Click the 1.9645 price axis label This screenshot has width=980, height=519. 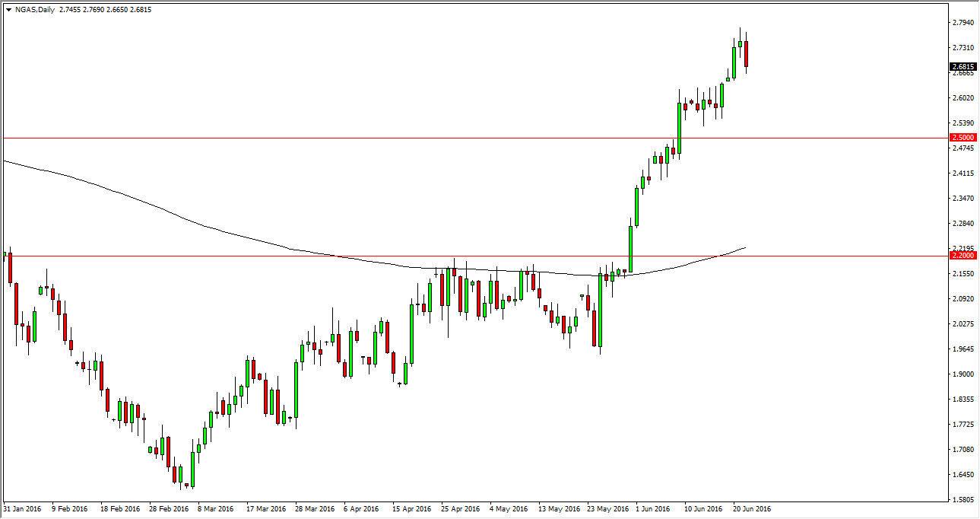click(x=962, y=349)
